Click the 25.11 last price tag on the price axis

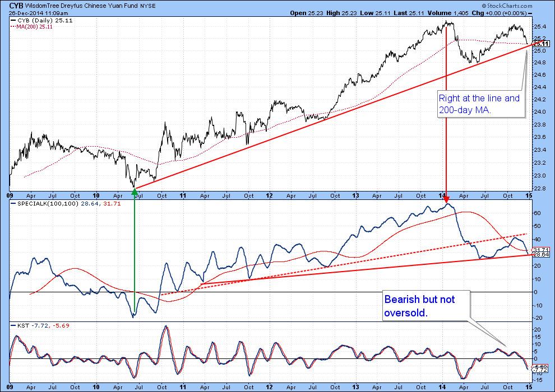(x=541, y=44)
